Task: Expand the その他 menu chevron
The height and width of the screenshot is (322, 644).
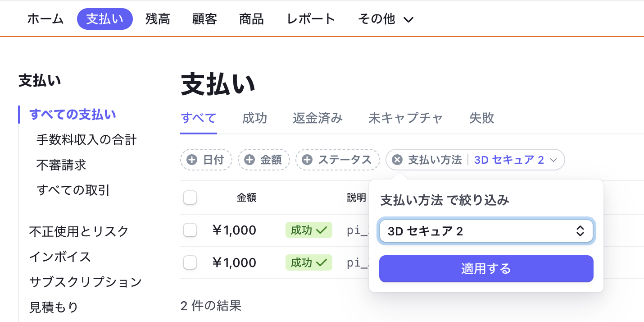Action: point(408,20)
